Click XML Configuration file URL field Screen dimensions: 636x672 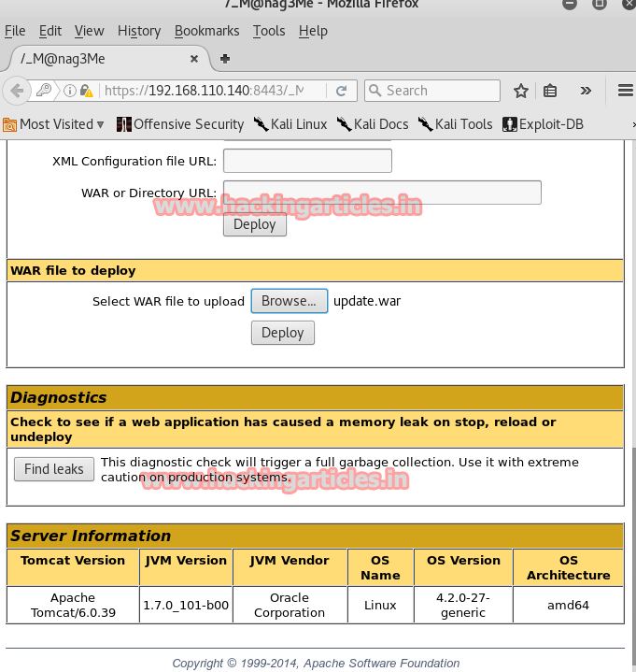307,161
